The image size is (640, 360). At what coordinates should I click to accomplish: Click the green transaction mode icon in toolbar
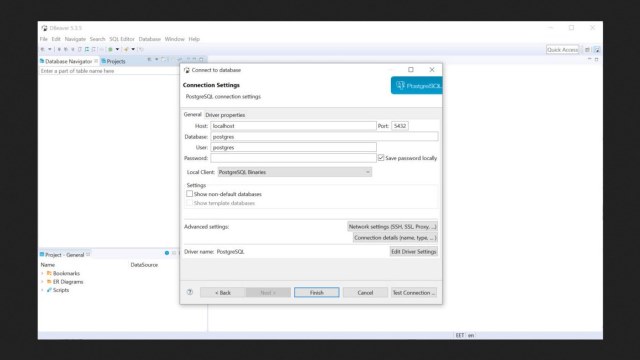tap(110, 49)
